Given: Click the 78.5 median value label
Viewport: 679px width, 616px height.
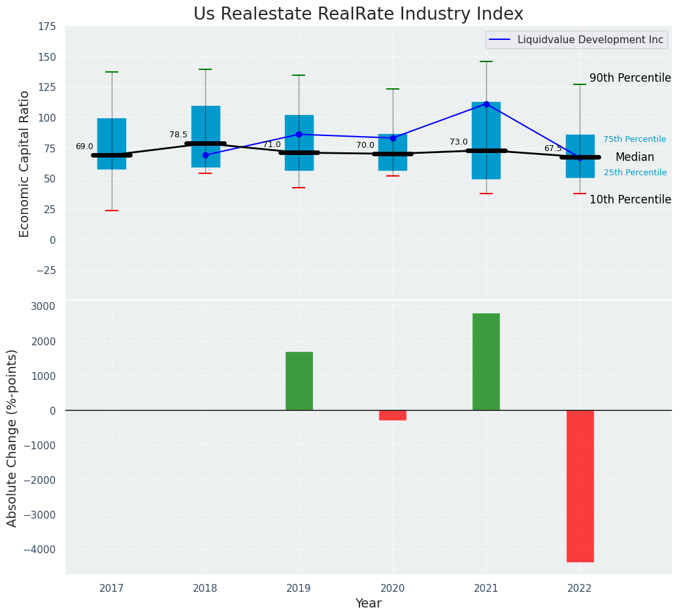Looking at the screenshot, I should point(178,135).
